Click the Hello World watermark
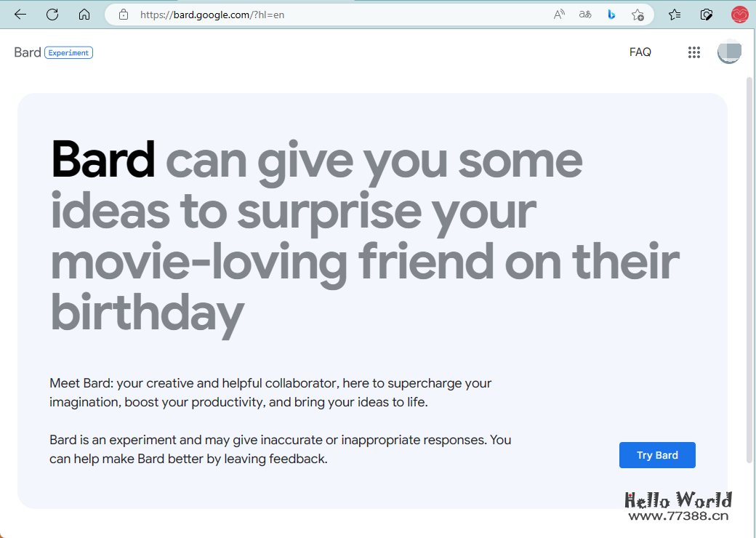Viewport: 756px width, 538px height. (x=679, y=499)
